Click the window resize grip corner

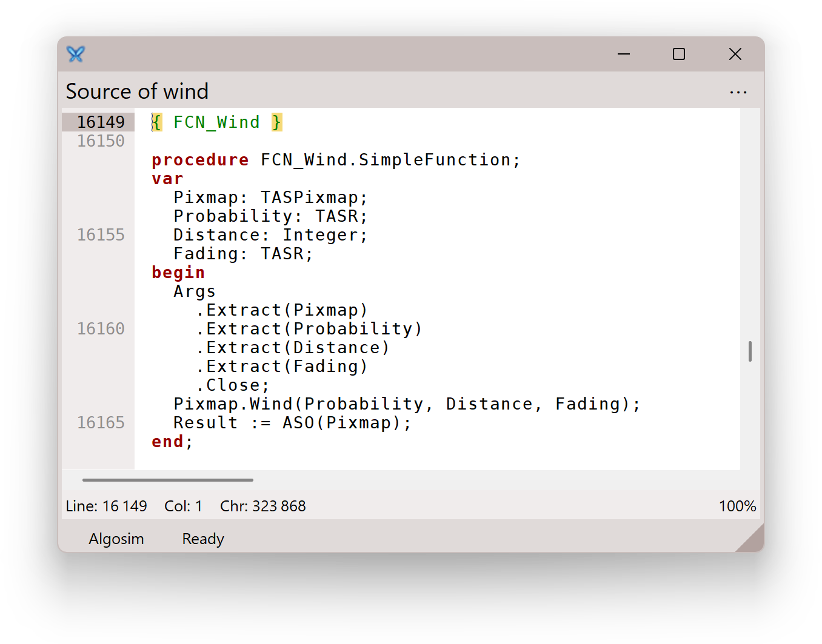coord(750,538)
